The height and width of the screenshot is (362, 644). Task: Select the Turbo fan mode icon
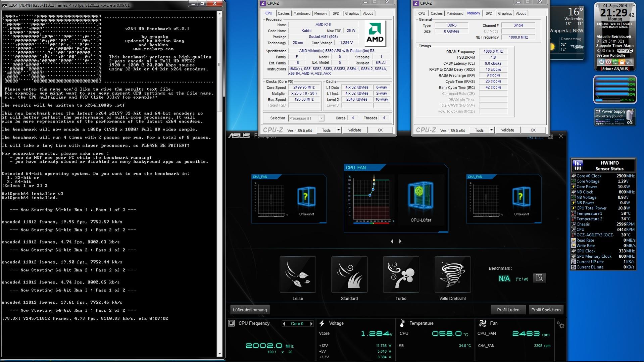pyautogui.click(x=401, y=274)
